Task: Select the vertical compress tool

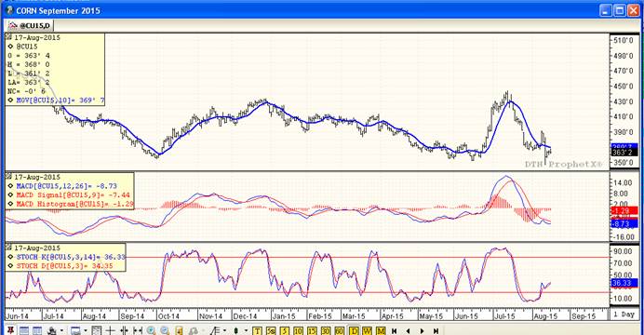Action: click(124, 331)
